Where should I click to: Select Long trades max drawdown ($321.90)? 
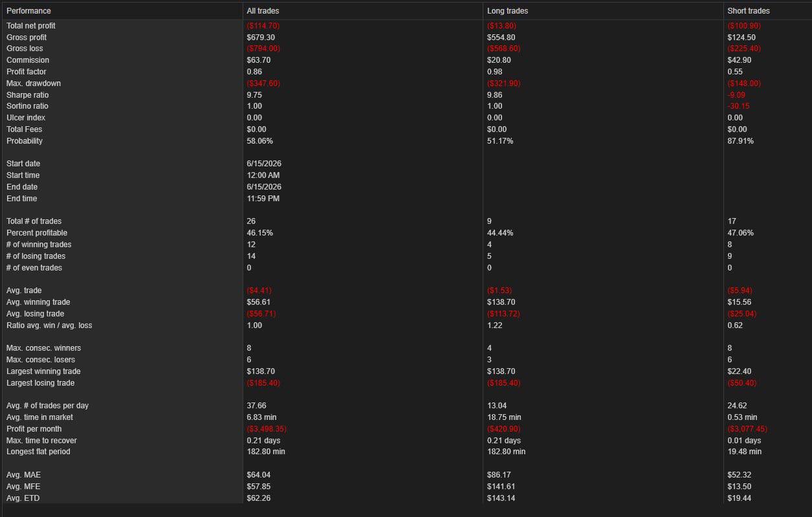[504, 83]
